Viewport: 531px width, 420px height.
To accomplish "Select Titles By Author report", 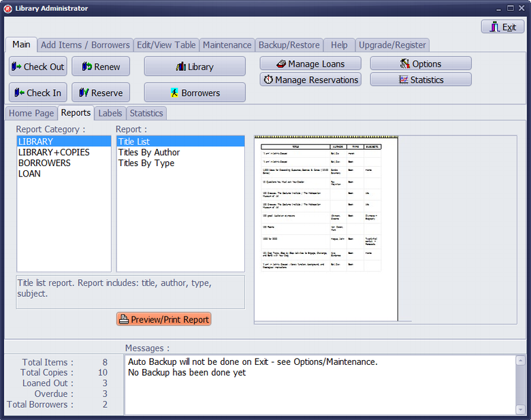I will [149, 152].
